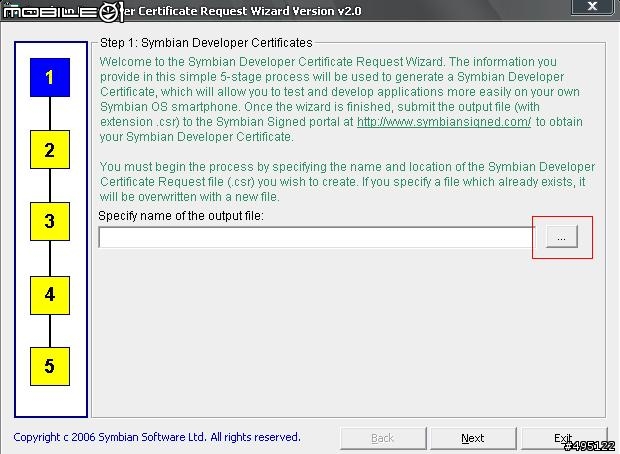Select the blue step 1 box
Screen dimensions: 620x454
[50, 78]
